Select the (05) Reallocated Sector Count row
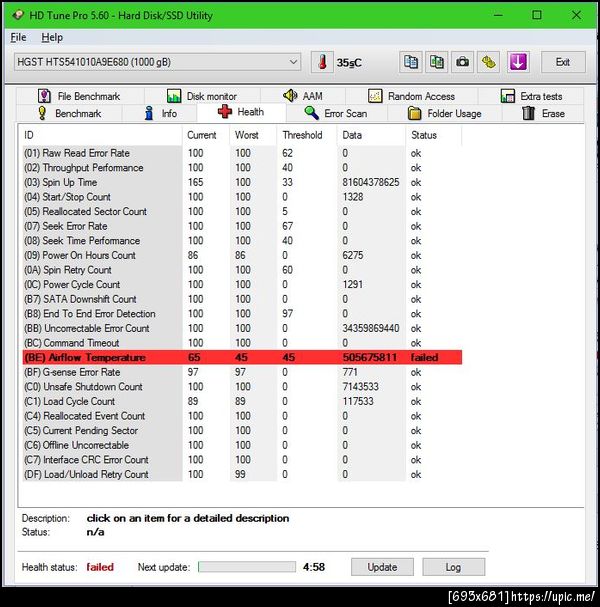600x607 pixels. pos(242,211)
